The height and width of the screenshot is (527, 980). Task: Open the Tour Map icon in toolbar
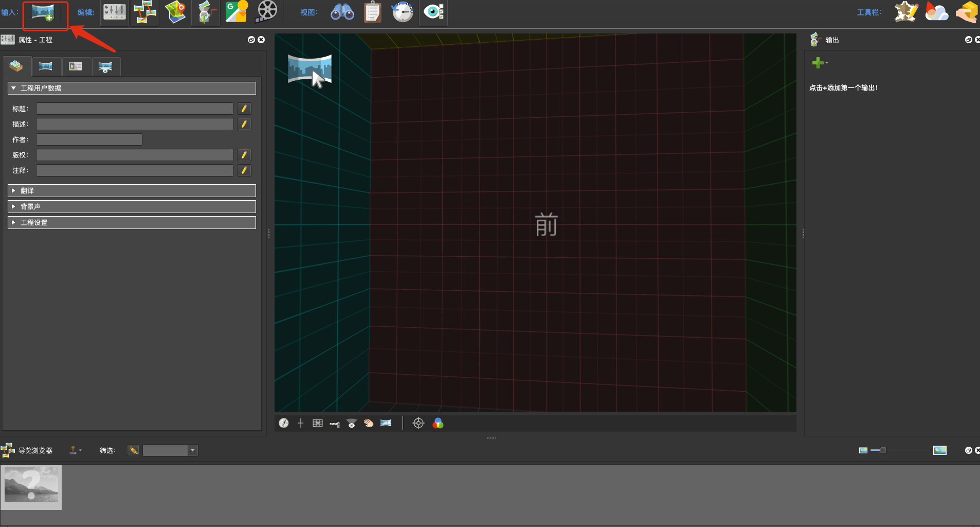point(175,12)
